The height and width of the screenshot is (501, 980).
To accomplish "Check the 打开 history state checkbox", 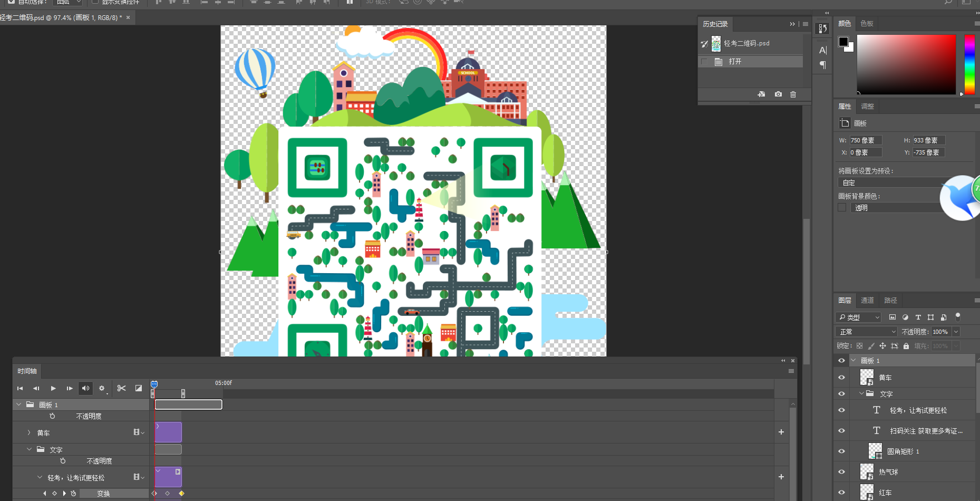I will click(704, 62).
